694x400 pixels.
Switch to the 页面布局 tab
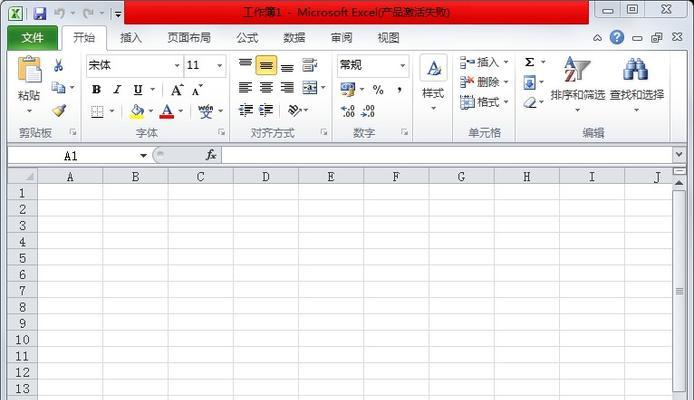pyautogui.click(x=189, y=38)
